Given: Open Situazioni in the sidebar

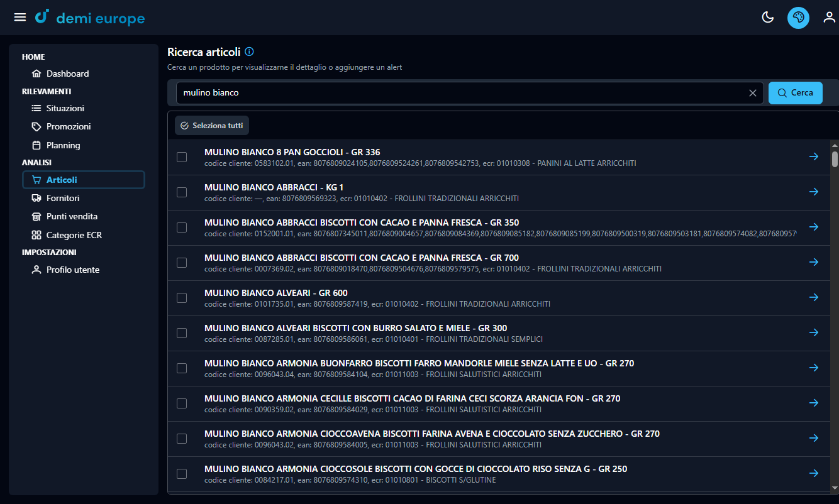Looking at the screenshot, I should pos(83,108).
